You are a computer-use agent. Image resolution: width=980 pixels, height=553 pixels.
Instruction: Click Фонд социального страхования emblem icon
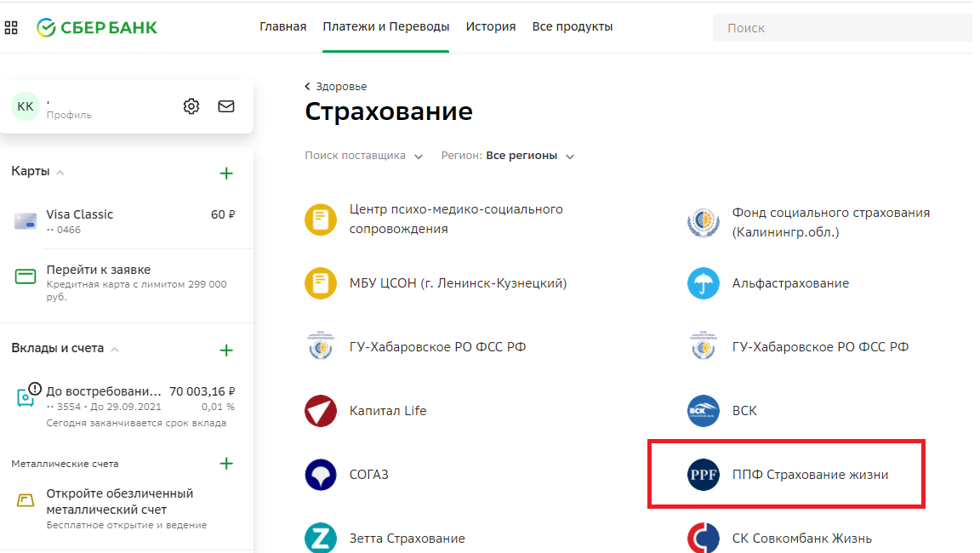coord(704,222)
